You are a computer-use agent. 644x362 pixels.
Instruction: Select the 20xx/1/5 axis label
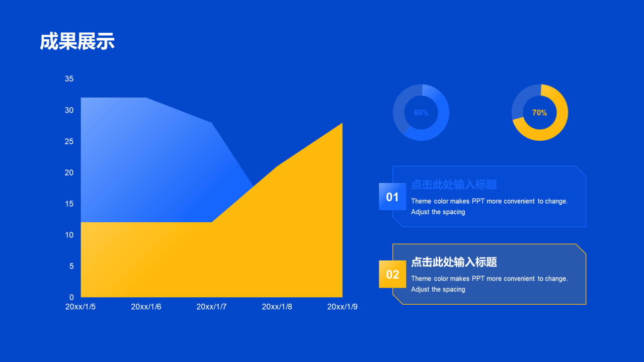tap(80, 307)
